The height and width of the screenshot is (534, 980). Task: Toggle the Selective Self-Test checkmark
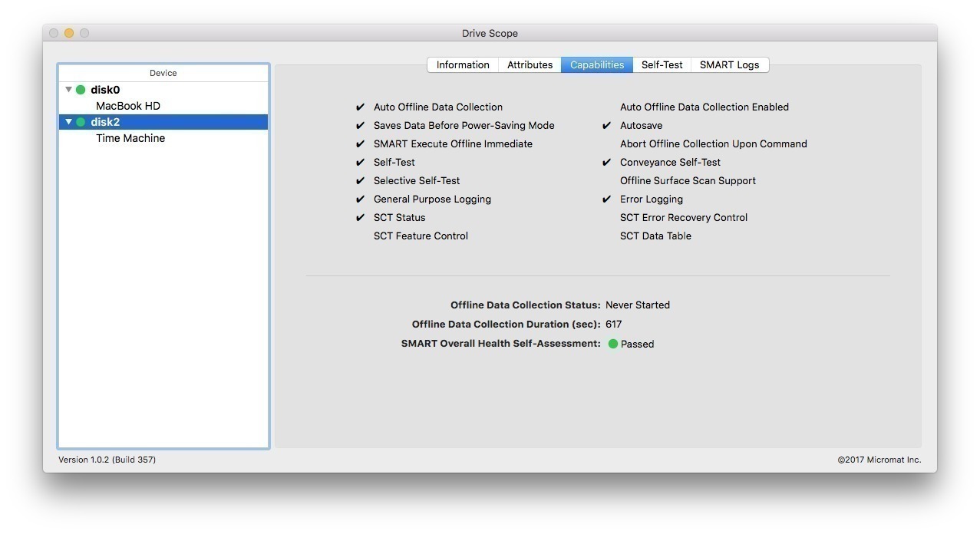tap(360, 181)
